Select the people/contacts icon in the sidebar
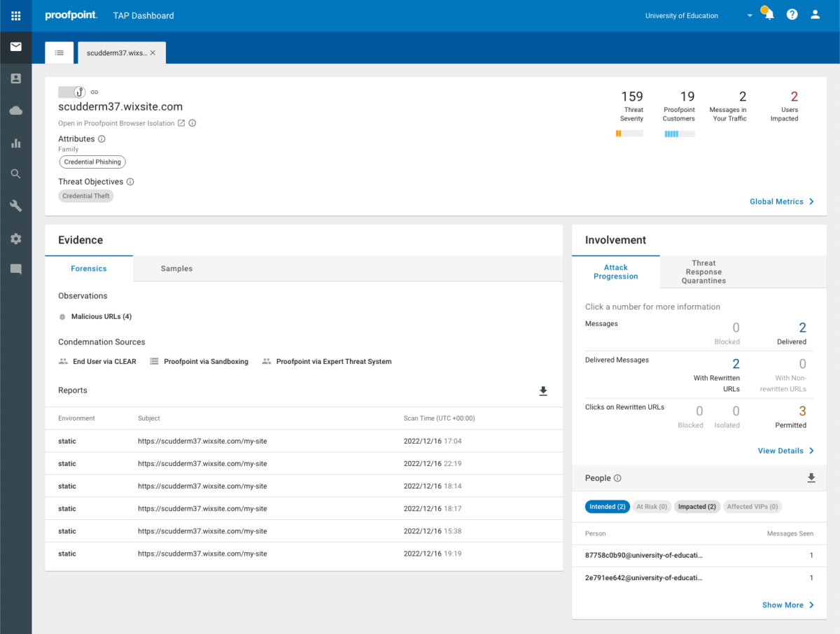840x634 pixels. coord(15,78)
